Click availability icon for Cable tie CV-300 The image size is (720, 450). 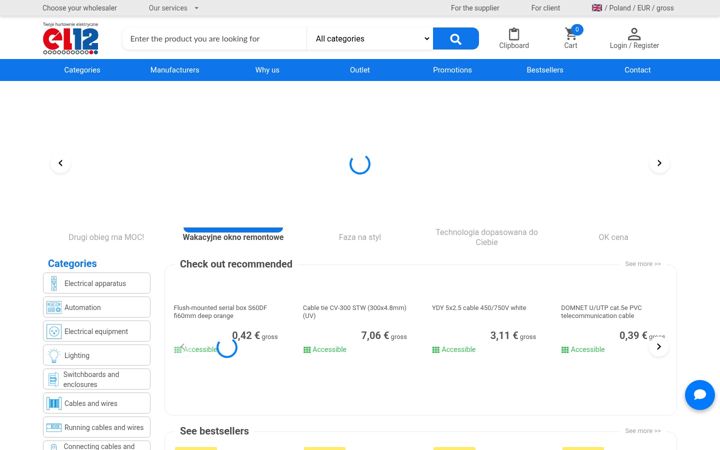coord(307,350)
